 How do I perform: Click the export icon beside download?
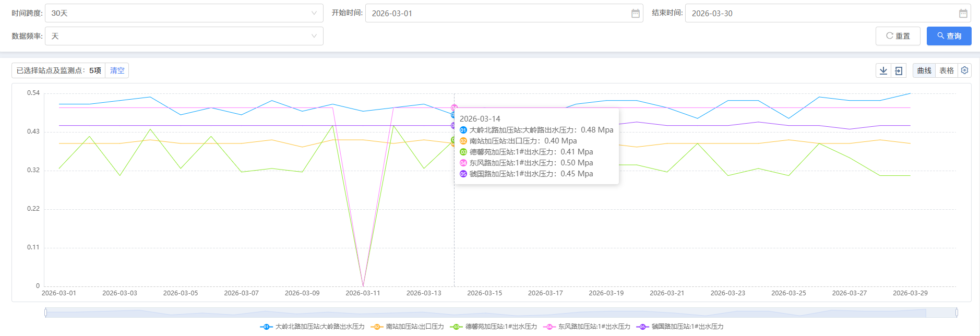point(899,70)
